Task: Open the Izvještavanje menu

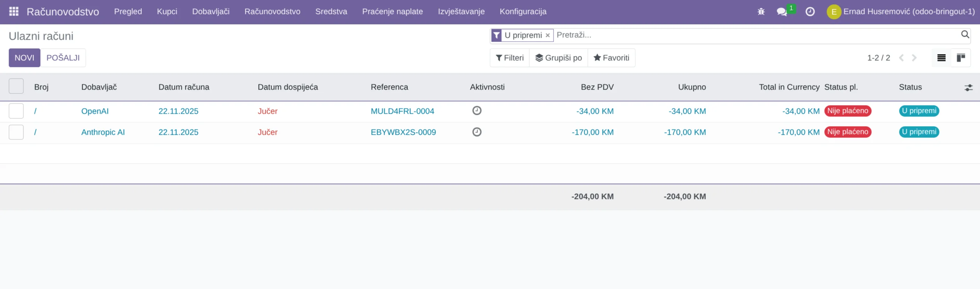Action: pos(461,12)
